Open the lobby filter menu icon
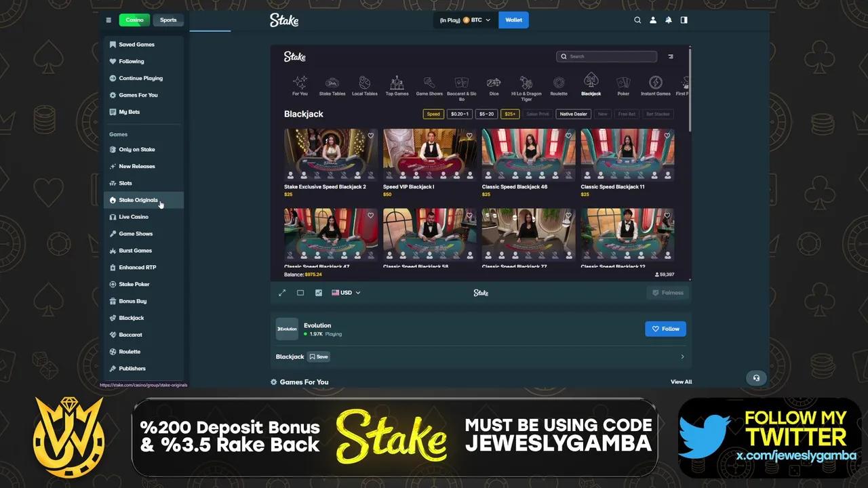 pos(671,56)
